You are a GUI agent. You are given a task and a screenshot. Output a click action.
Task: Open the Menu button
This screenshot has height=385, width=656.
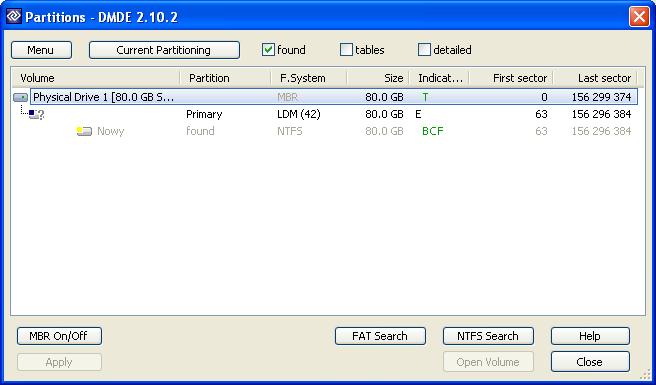click(41, 50)
